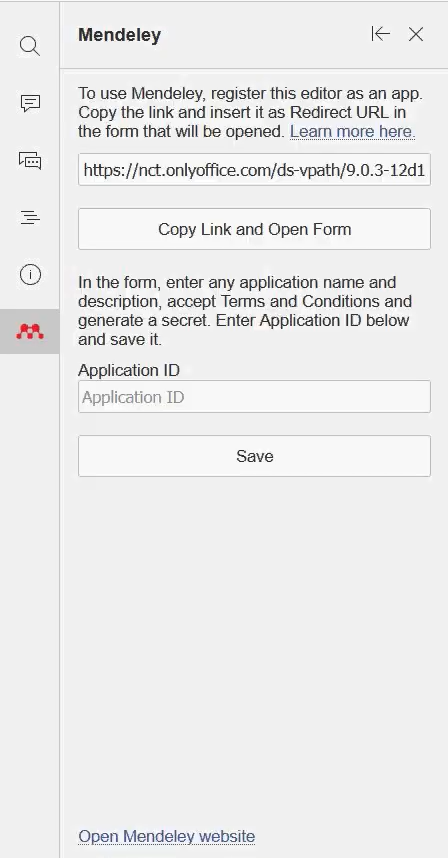
Task: Click the generate-a-secret instruction paragraph
Action: tap(245, 311)
